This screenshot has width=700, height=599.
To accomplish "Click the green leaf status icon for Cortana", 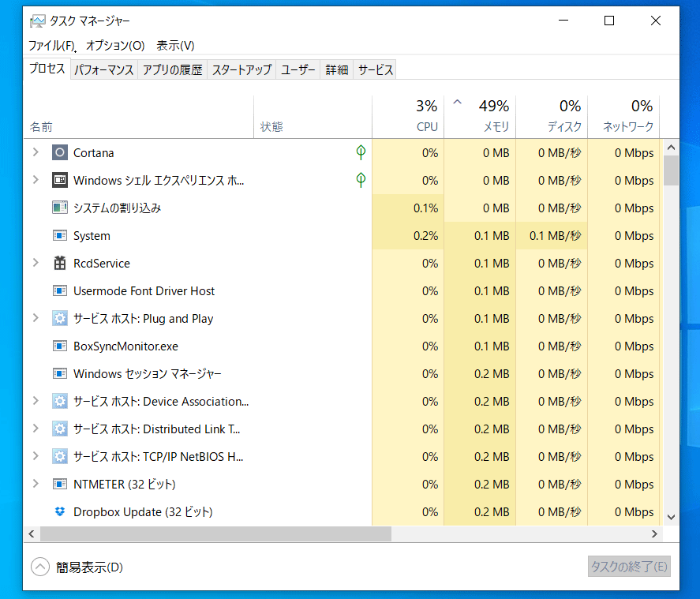I will (361, 152).
